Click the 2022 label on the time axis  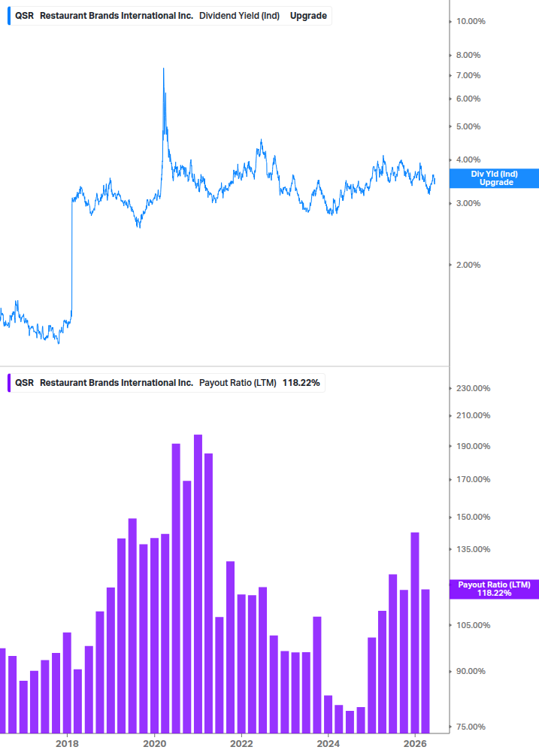241,744
